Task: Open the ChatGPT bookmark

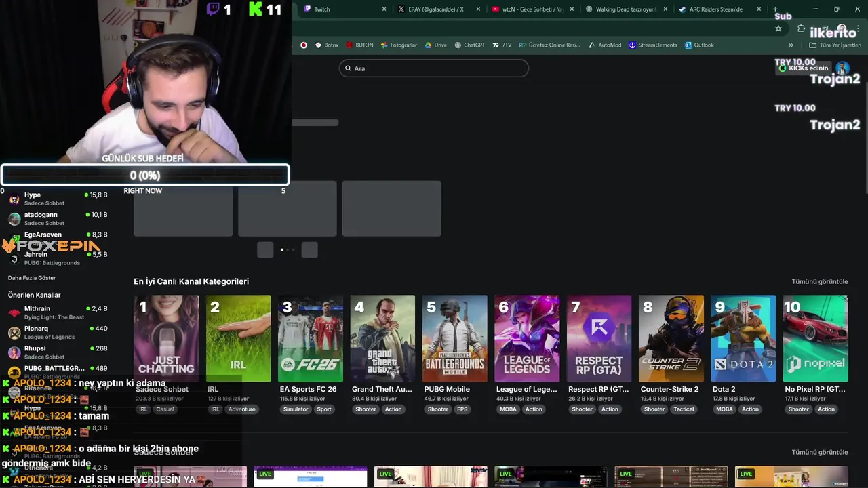Action: (x=469, y=45)
